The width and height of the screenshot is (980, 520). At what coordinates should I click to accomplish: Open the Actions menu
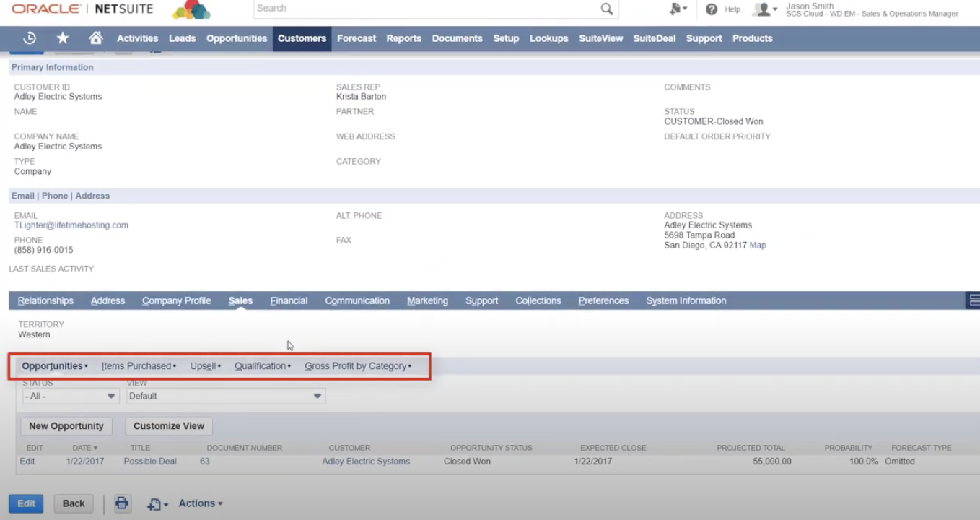click(x=200, y=503)
